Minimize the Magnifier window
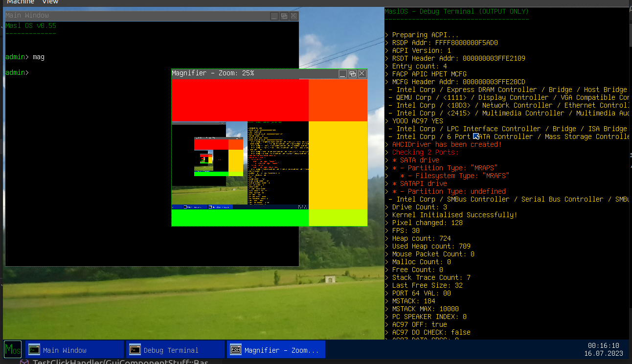The image size is (632, 364). (343, 73)
